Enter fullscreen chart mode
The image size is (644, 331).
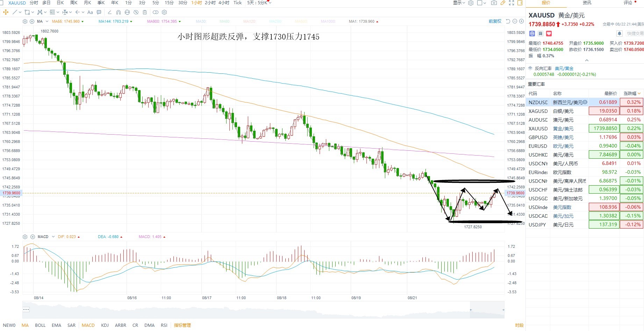511,3
